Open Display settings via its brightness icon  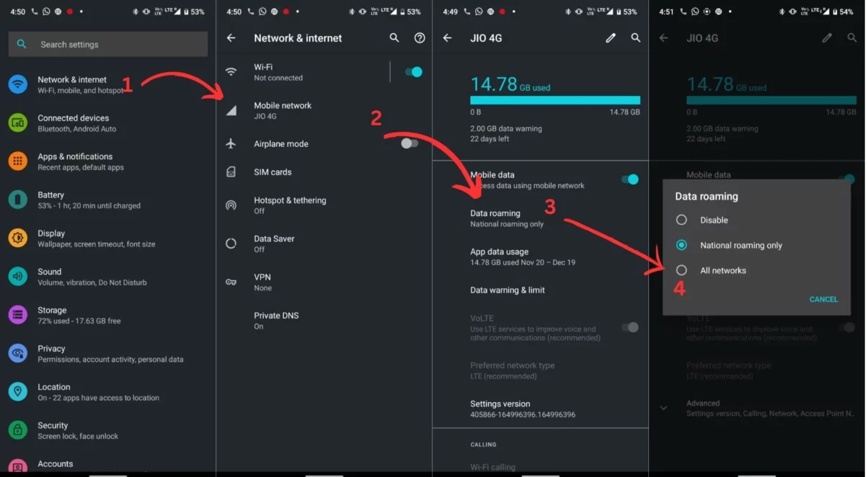coord(18,239)
